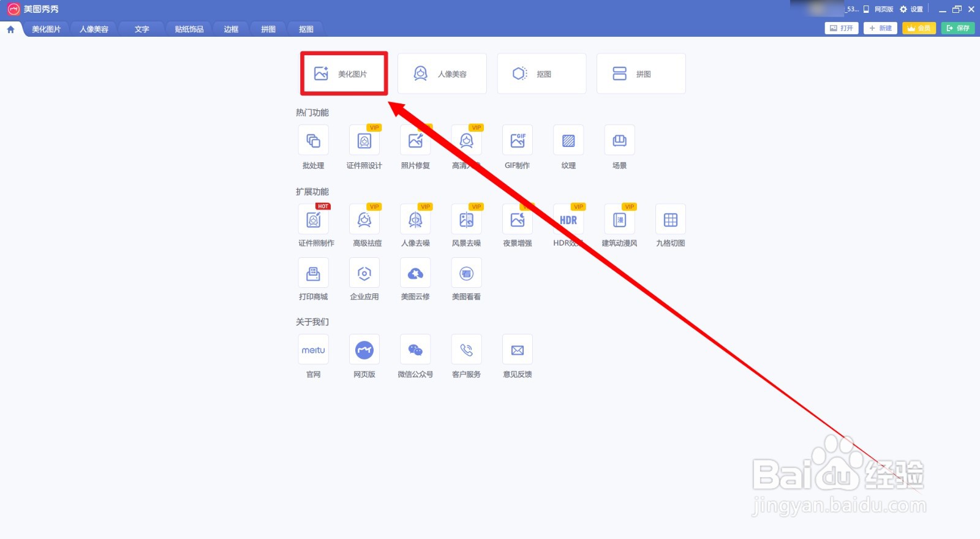This screenshot has width=980, height=539.
Task: Contact 客户服务 customer service icon
Action: pos(467,350)
